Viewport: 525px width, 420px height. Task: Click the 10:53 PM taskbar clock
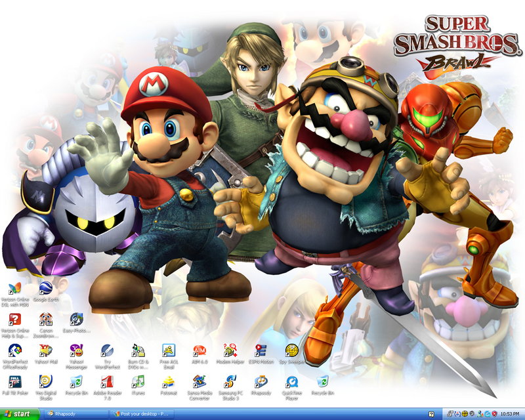pyautogui.click(x=510, y=414)
